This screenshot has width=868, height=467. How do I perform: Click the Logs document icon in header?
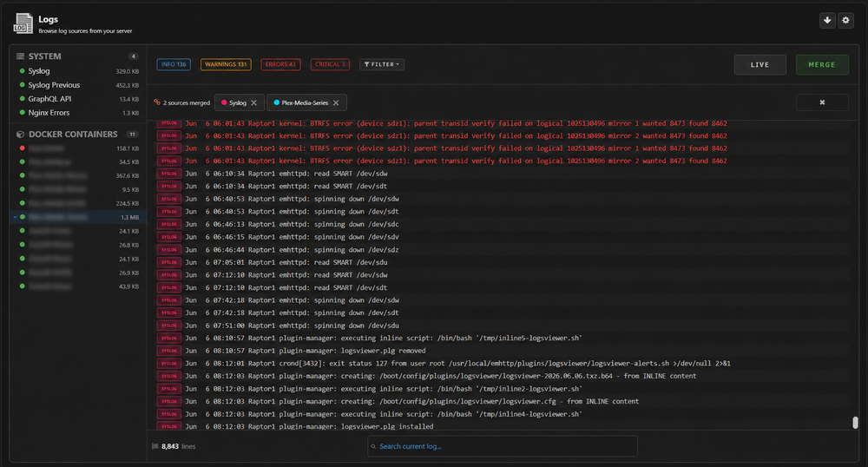(23, 23)
